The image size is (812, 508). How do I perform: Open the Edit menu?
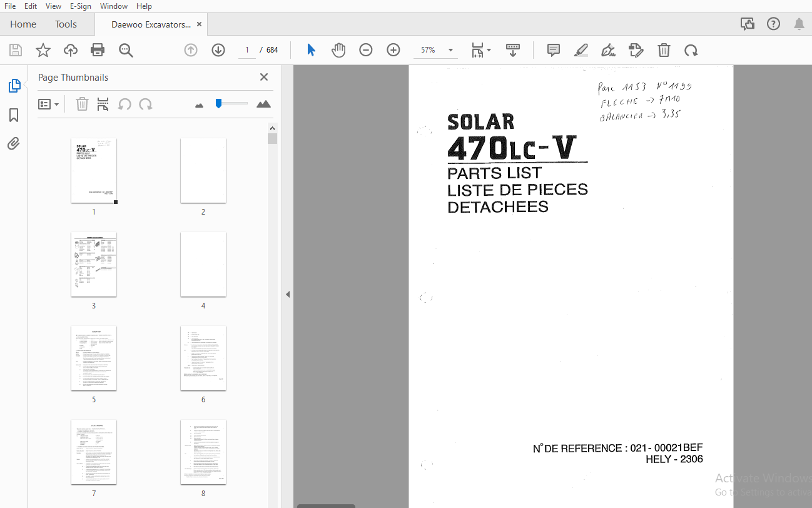[31, 6]
